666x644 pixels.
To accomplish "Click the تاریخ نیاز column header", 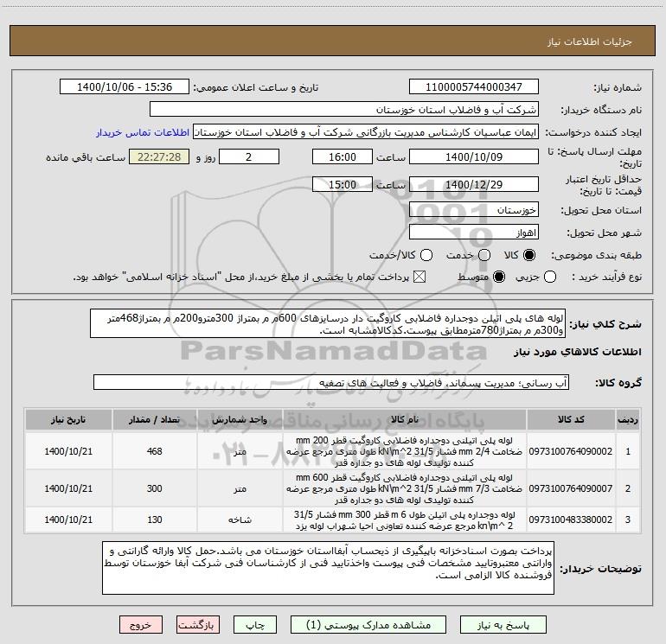I will 68,419.
